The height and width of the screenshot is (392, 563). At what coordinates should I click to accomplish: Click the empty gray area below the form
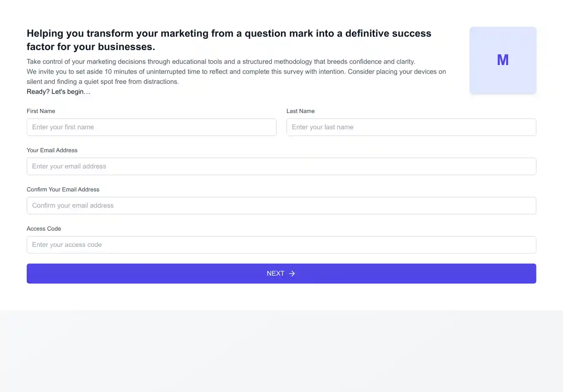click(x=281, y=350)
